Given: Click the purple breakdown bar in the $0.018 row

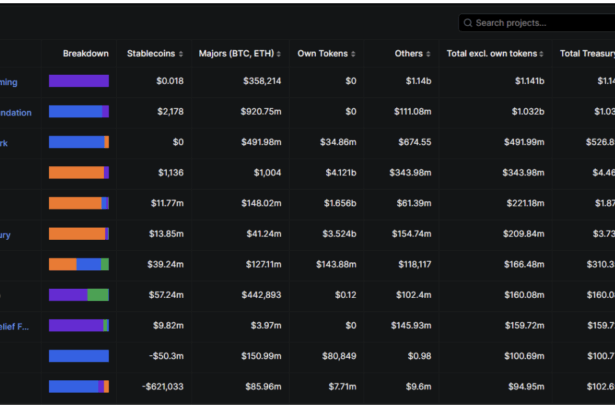Looking at the screenshot, I should [x=79, y=81].
